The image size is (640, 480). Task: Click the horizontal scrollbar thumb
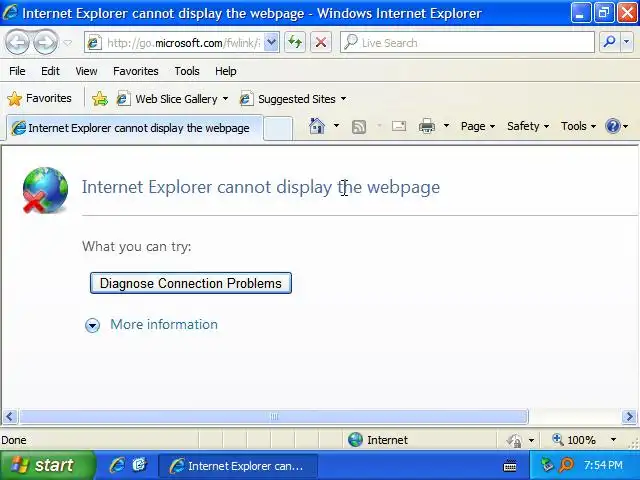(x=274, y=417)
